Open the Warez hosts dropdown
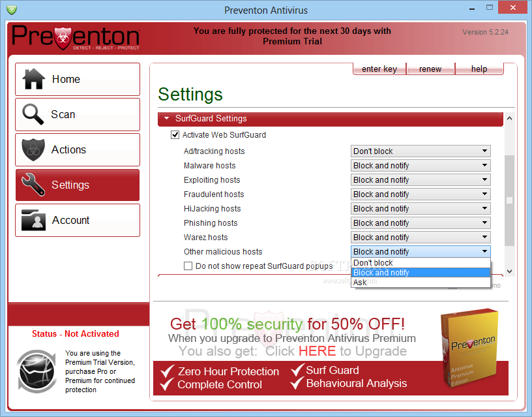The width and height of the screenshot is (532, 417). (x=421, y=237)
